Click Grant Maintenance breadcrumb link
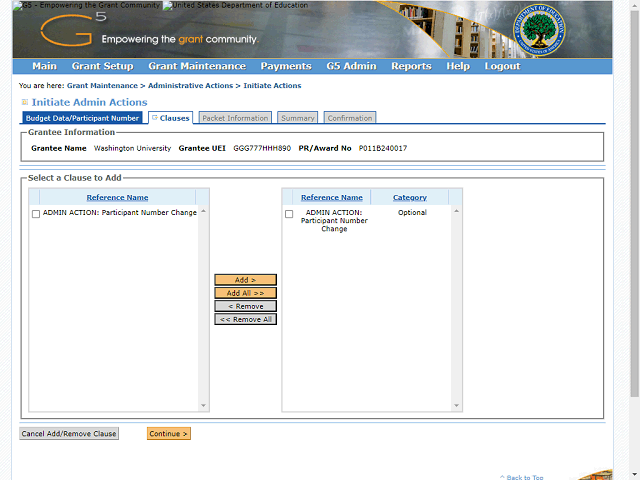Viewport: 640px width, 480px height. click(102, 86)
